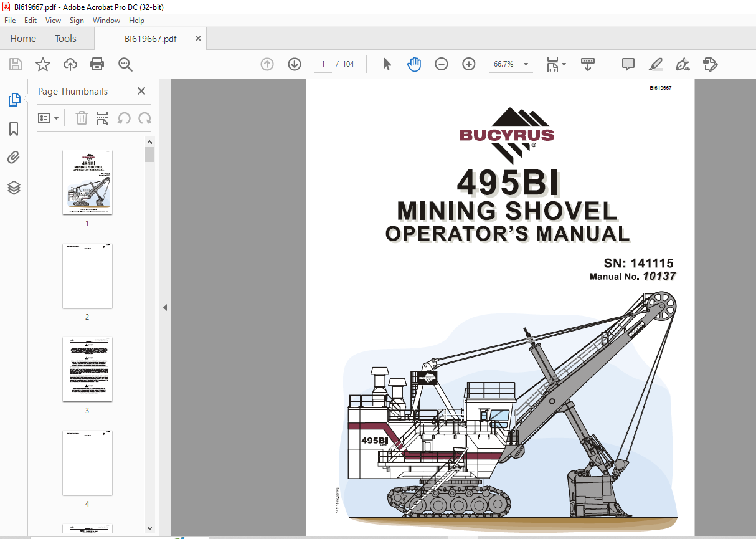Select the arrow selection tool

click(387, 64)
